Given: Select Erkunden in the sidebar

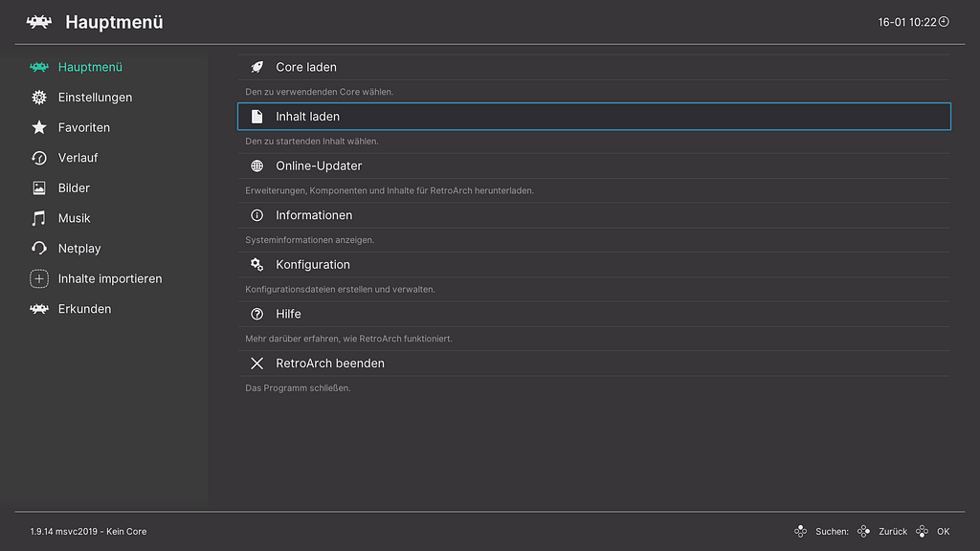Looking at the screenshot, I should [x=84, y=309].
